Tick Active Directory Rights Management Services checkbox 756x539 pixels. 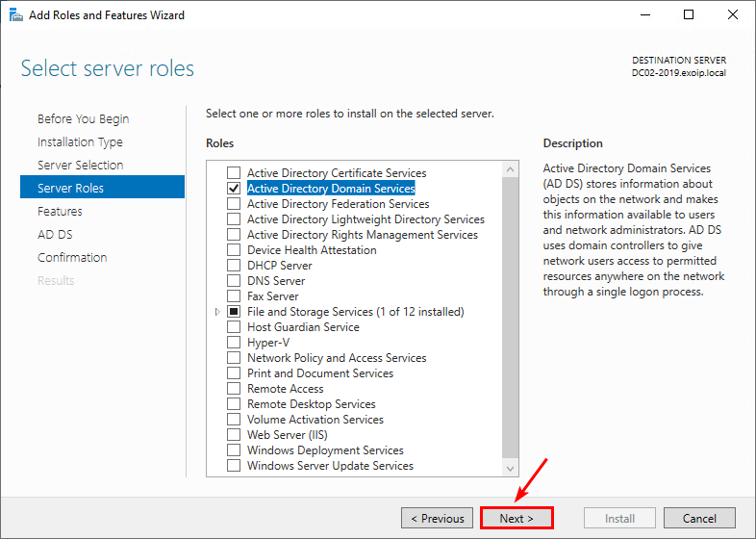tap(234, 235)
